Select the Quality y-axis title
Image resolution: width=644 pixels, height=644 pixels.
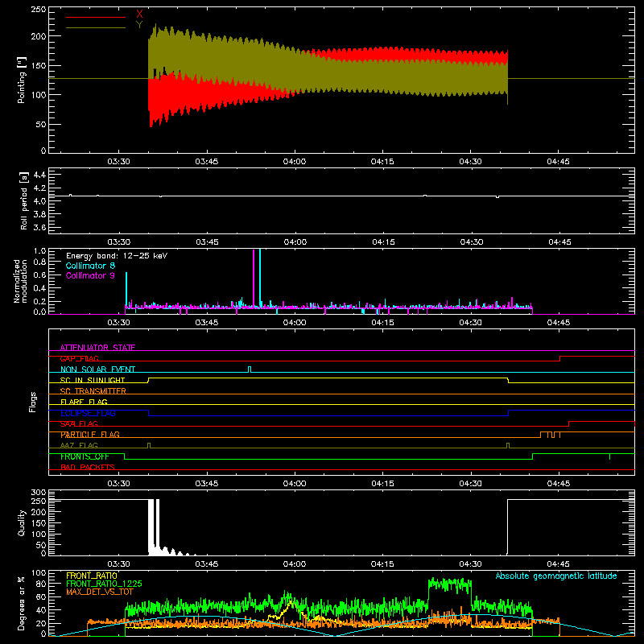pyautogui.click(x=22, y=522)
